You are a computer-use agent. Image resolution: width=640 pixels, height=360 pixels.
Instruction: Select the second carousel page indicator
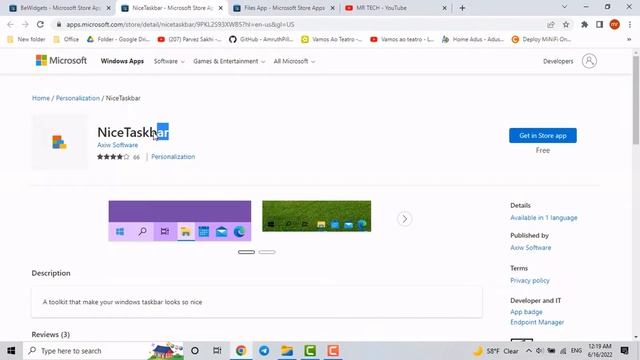(x=267, y=252)
